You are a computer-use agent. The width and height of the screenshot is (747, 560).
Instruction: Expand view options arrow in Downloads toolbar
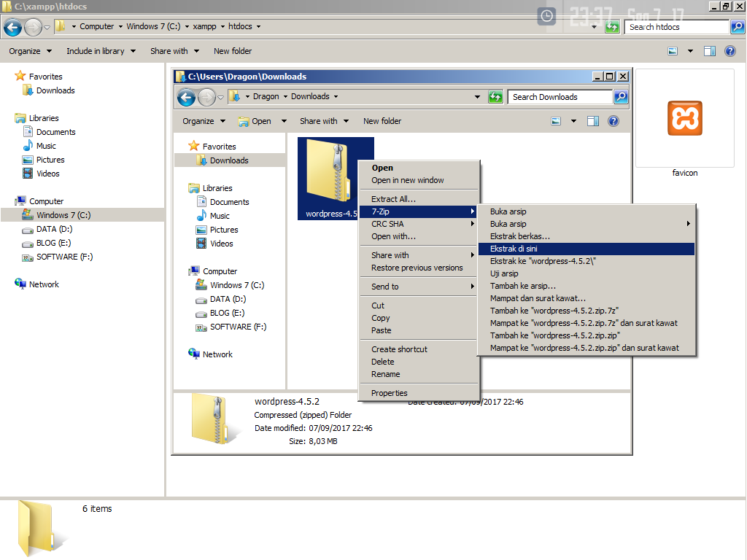click(573, 121)
